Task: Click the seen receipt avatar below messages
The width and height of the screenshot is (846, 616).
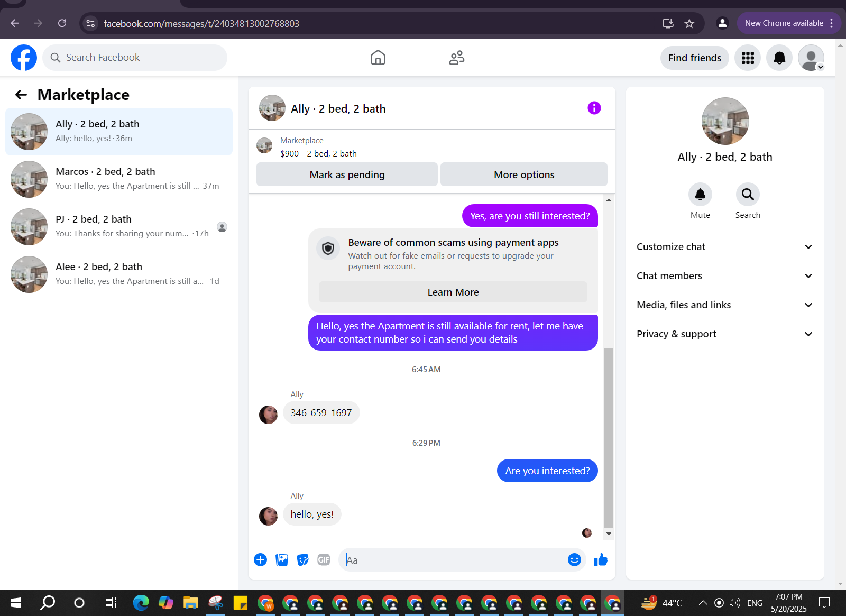Action: click(x=587, y=533)
